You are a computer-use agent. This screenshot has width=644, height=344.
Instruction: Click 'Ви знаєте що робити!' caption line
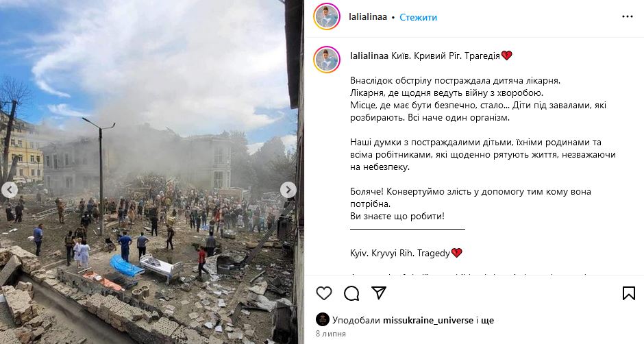(397, 216)
